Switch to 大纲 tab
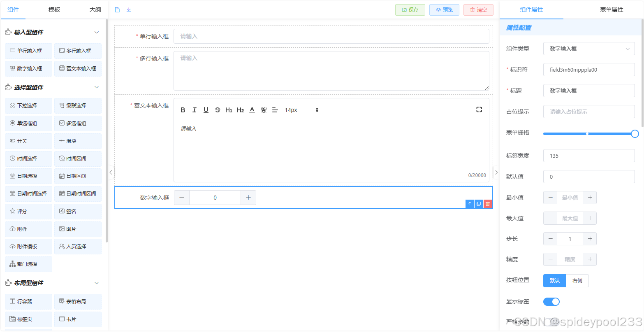Image resolution: width=644 pixels, height=333 pixels. (x=95, y=9)
